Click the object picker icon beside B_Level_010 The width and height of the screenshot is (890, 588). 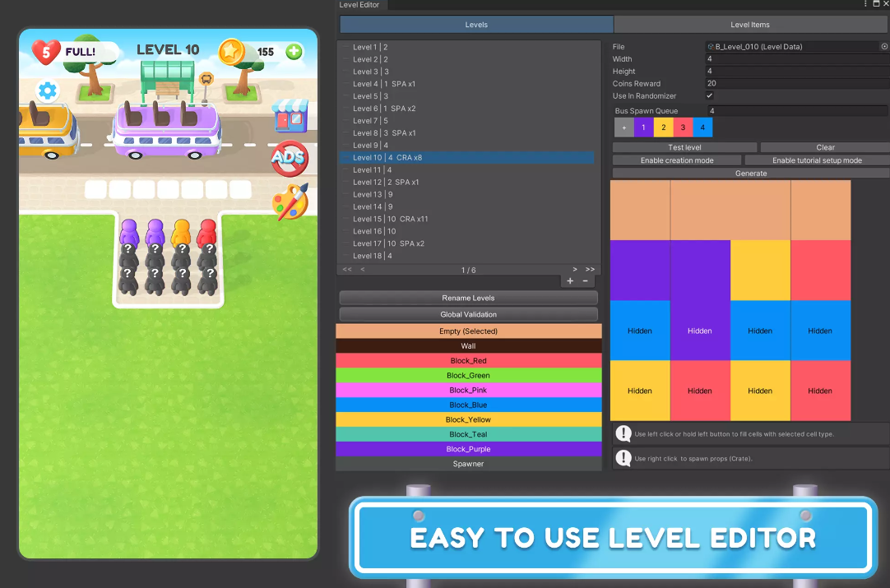point(884,47)
